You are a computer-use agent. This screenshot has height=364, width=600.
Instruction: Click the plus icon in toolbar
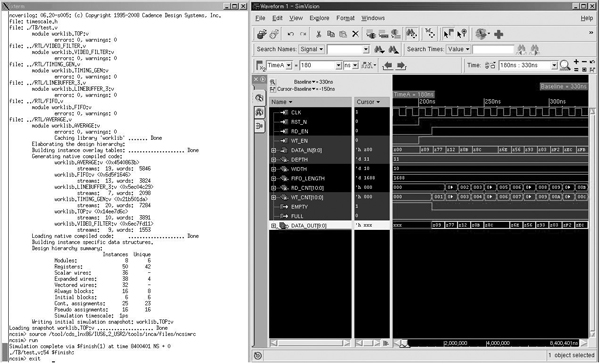pos(499,34)
